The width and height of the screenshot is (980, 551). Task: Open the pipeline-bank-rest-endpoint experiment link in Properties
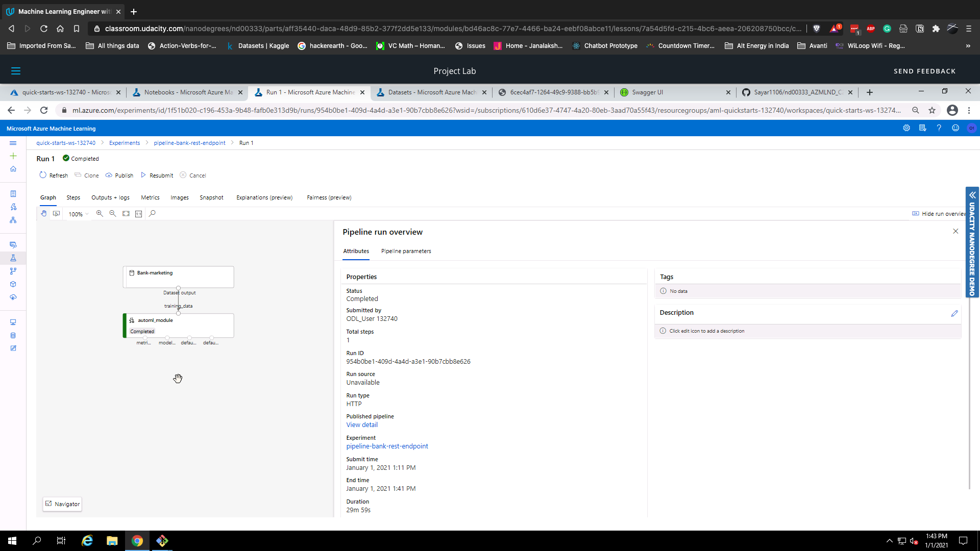pos(387,446)
